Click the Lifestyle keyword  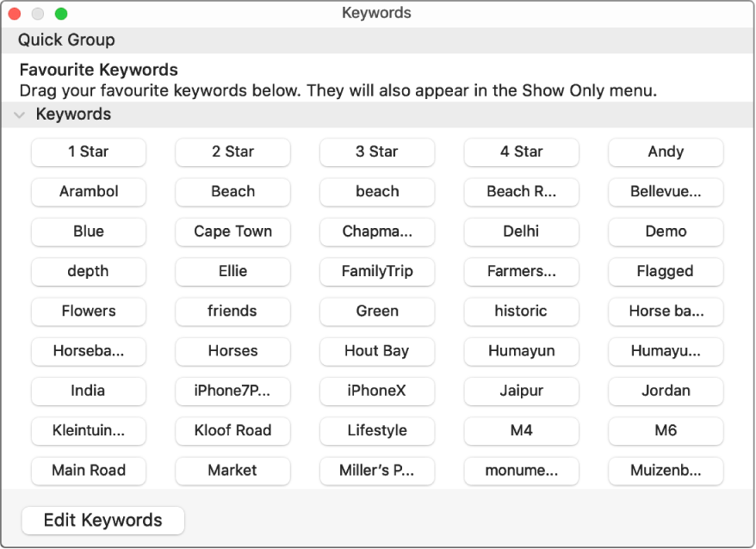376,431
